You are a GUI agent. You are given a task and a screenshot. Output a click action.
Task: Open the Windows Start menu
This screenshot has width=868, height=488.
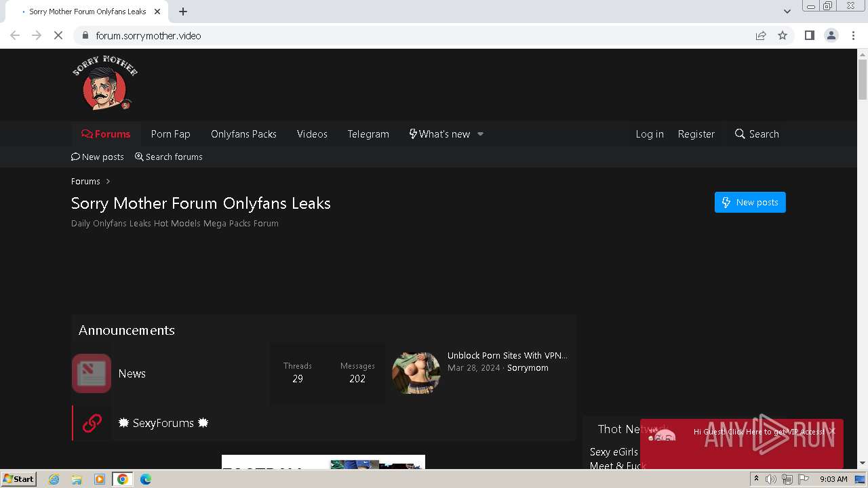(x=18, y=479)
